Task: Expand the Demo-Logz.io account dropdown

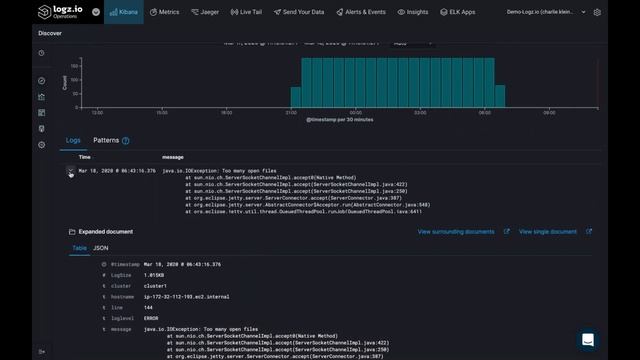Action: (546, 12)
